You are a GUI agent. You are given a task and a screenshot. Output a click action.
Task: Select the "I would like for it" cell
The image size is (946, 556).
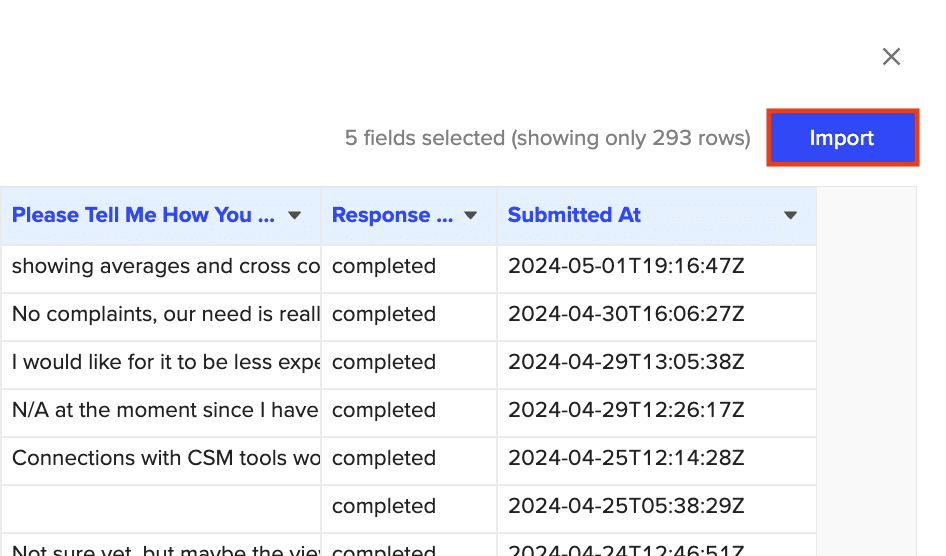pyautogui.click(x=165, y=362)
